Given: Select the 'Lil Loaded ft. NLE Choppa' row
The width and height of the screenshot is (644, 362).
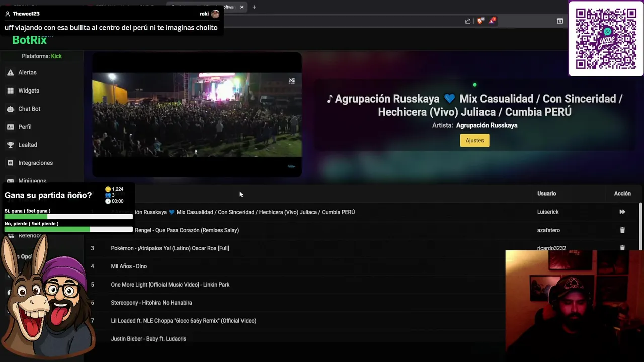Looking at the screenshot, I should [x=183, y=321].
